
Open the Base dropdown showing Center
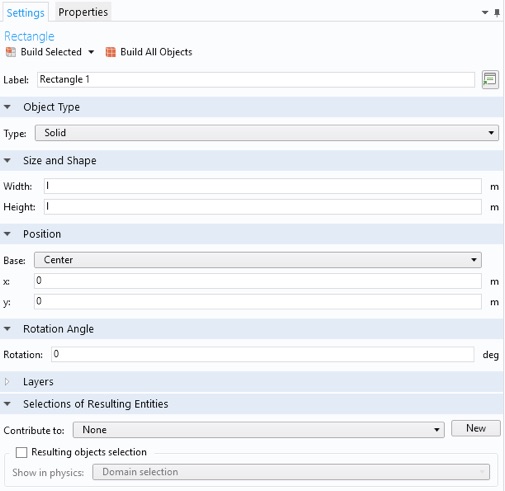click(258, 260)
